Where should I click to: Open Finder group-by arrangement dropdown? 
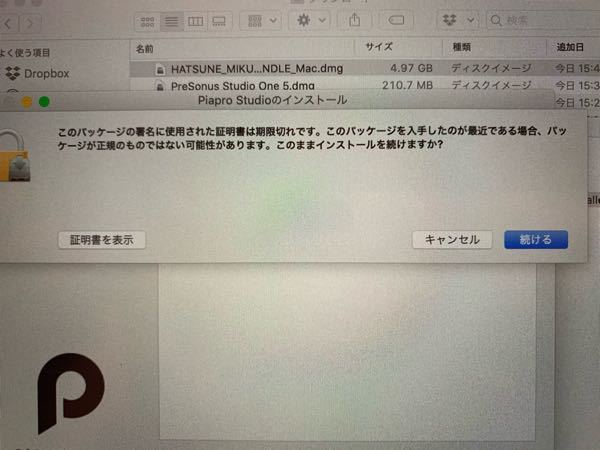coord(262,21)
